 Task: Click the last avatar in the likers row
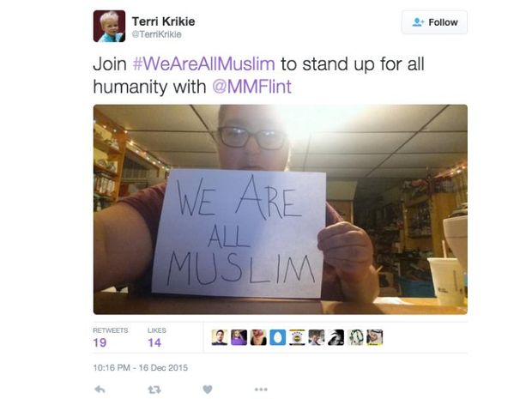(375, 337)
